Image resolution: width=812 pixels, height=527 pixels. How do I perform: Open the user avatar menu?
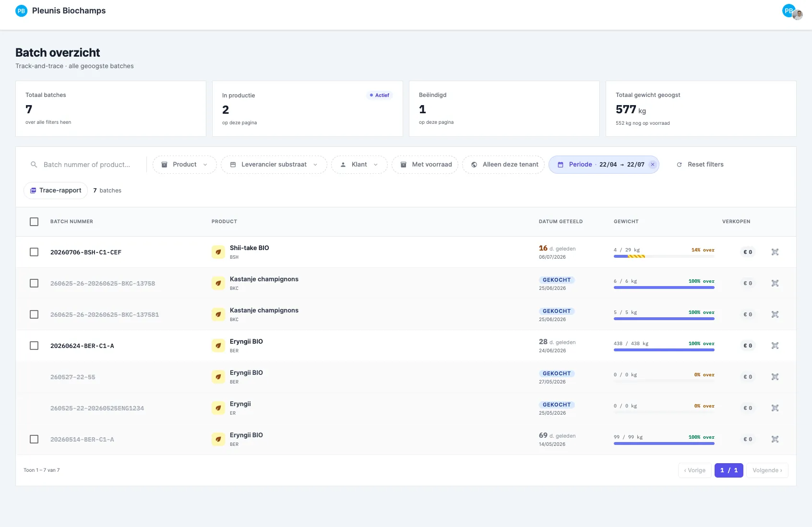pyautogui.click(x=792, y=12)
